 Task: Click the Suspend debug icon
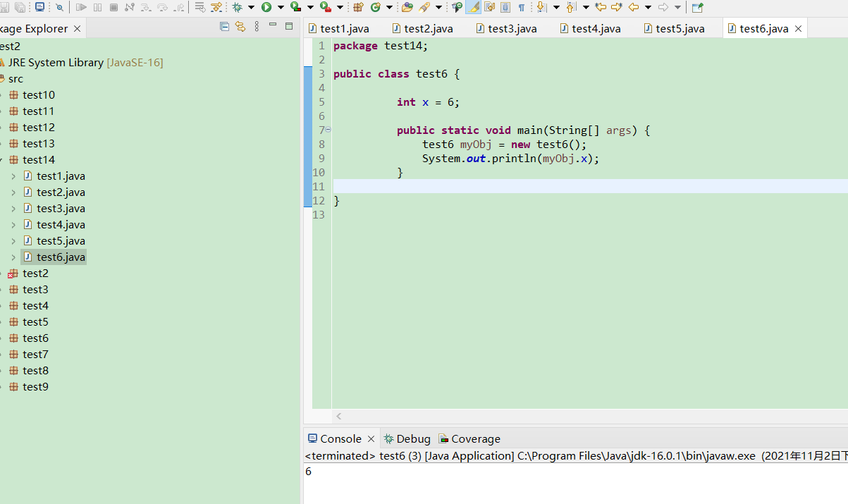click(97, 7)
